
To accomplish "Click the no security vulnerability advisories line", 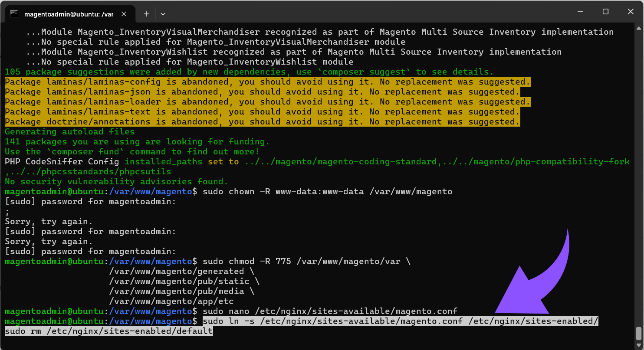I will click(x=116, y=182).
